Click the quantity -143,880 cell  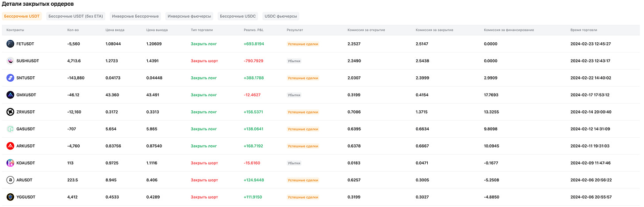76,78
